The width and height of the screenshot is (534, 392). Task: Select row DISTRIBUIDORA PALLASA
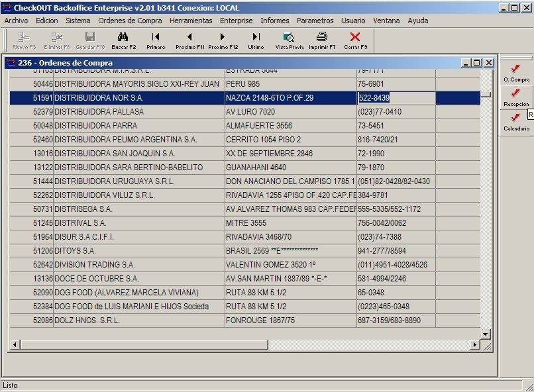[x=245, y=112]
